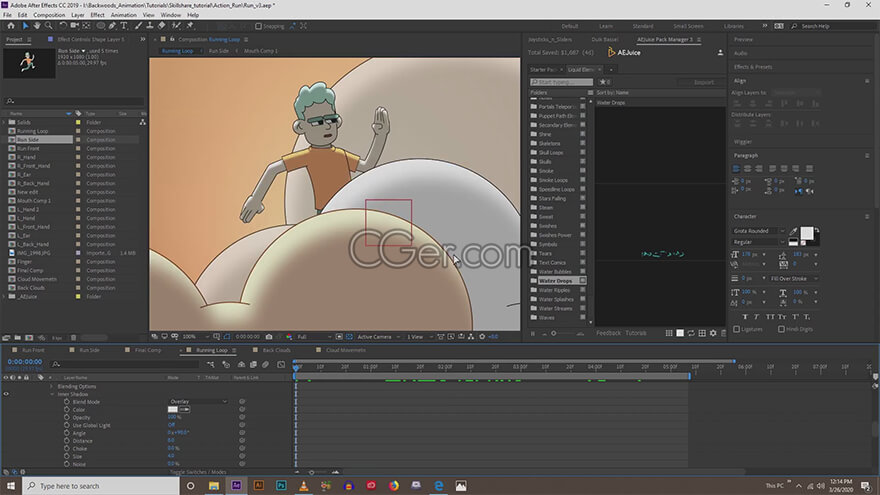Select the Pan Behind anchor point tool
880x495 pixels.
tap(86, 26)
